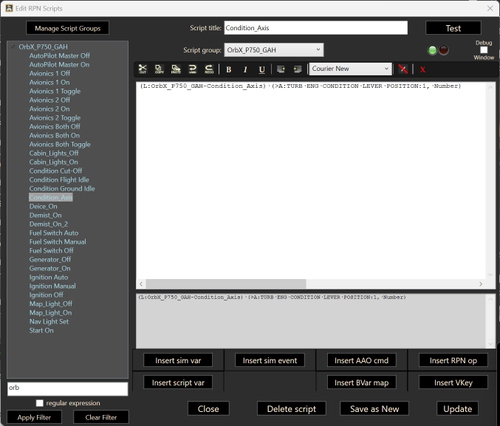Click Save as New button
The height and width of the screenshot is (426, 500).
pyautogui.click(x=374, y=409)
